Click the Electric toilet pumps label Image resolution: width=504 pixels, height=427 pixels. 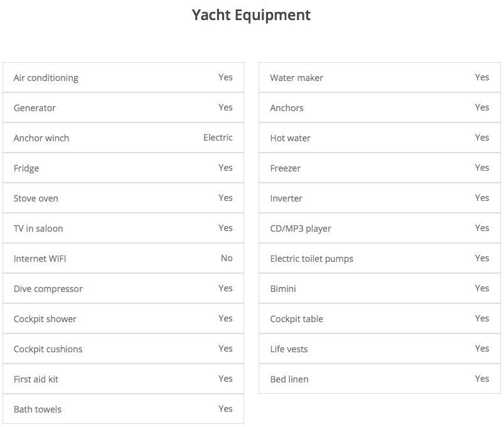[311, 259]
